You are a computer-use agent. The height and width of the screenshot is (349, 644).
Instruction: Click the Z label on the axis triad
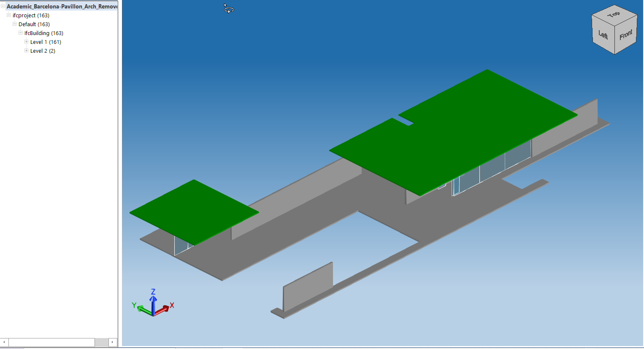click(153, 291)
